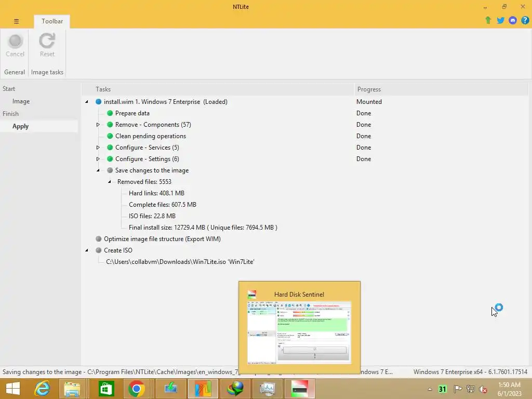
Task: Select Apply in the left sidebar
Action: point(20,126)
